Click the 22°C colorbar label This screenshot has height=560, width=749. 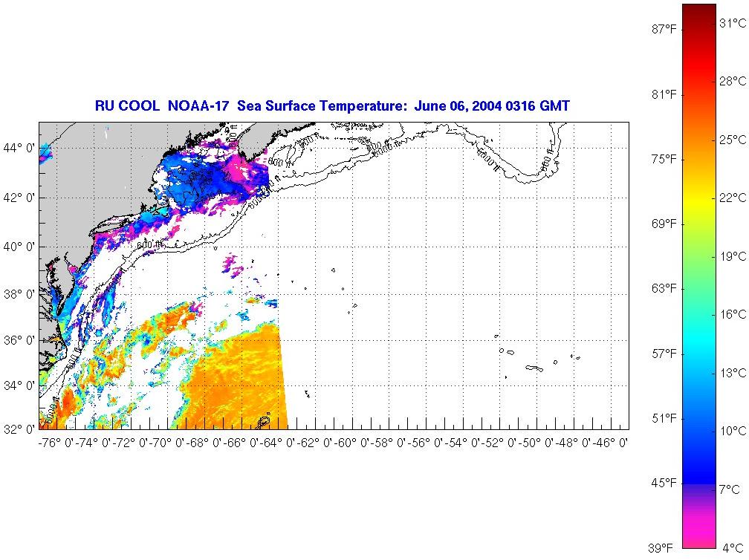733,198
